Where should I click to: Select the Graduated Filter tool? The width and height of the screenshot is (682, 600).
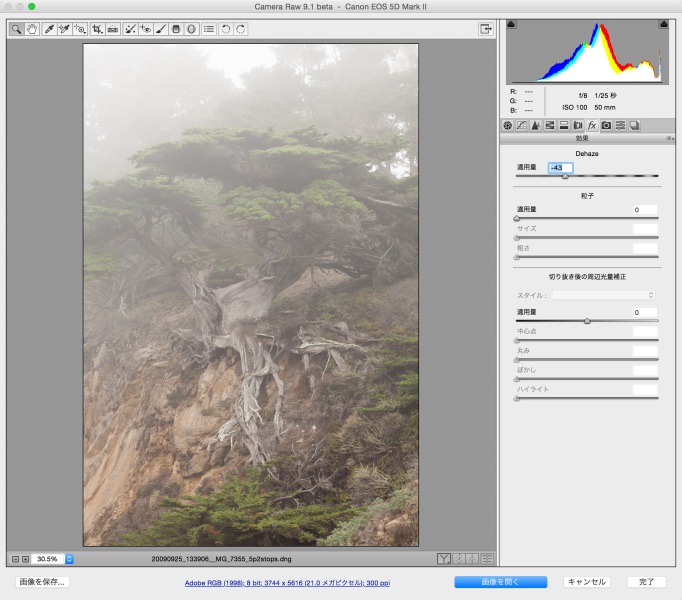coord(176,29)
